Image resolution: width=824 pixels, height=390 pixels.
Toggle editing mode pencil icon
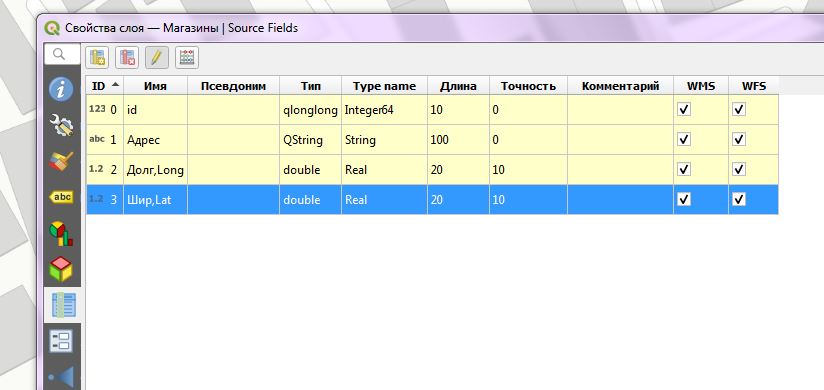pos(157,57)
